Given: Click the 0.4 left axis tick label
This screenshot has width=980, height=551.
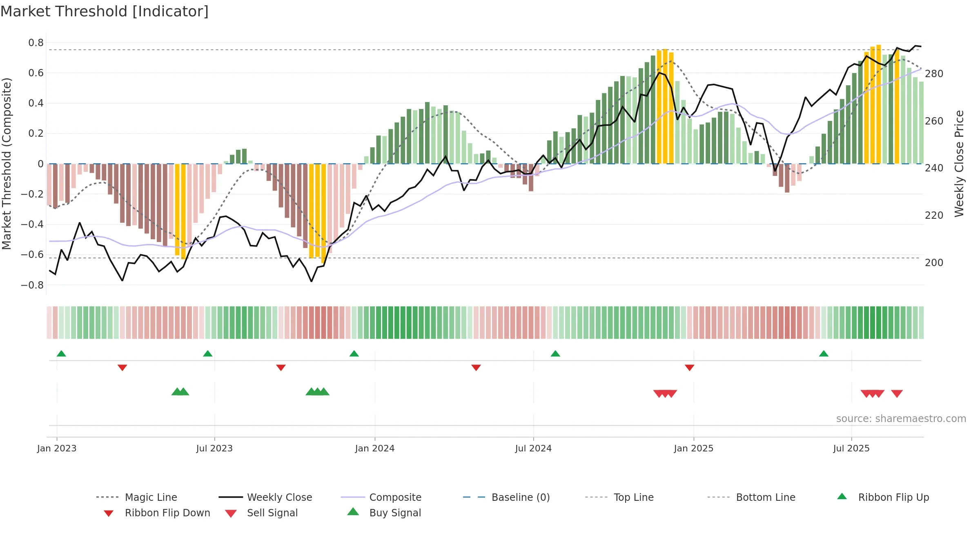Looking at the screenshot, I should (x=36, y=103).
